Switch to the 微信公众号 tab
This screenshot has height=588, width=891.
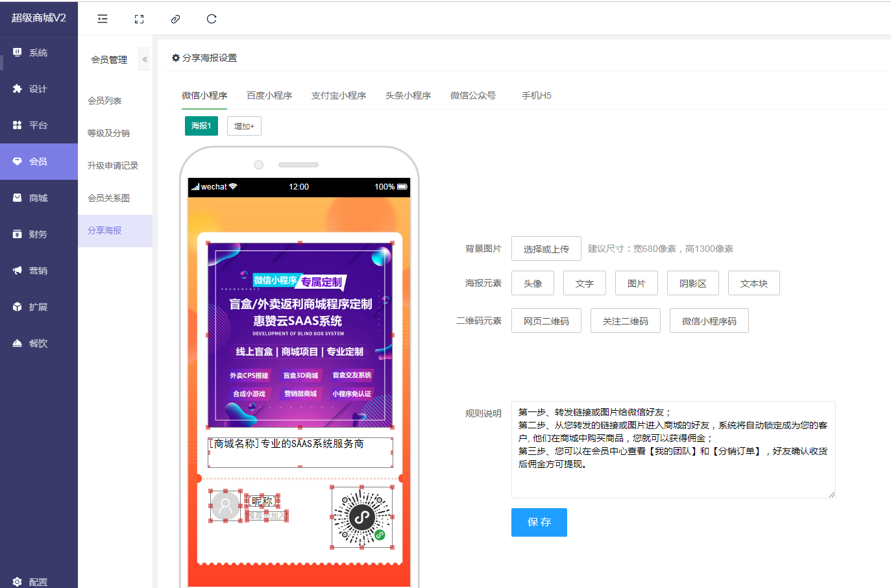point(473,95)
